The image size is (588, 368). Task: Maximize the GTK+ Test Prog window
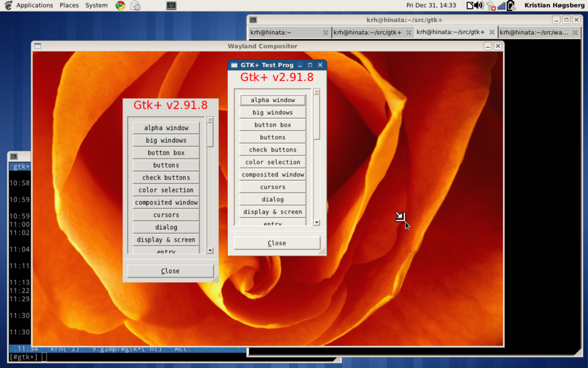(310, 65)
